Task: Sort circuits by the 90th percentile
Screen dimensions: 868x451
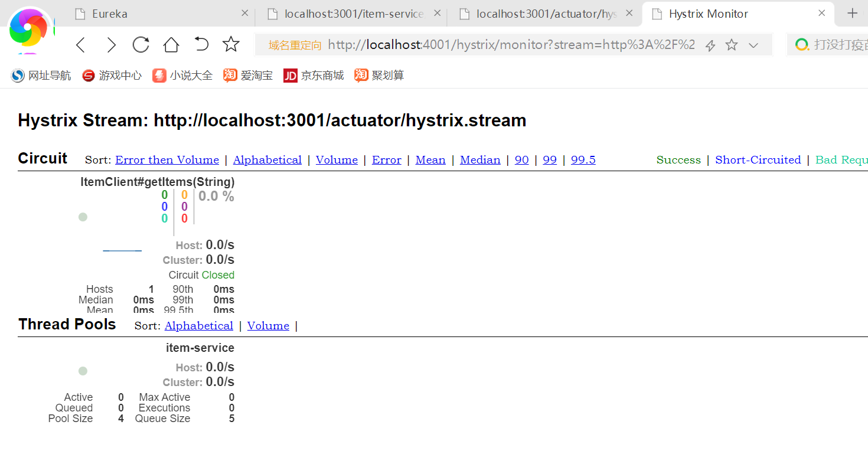Action: click(x=521, y=159)
